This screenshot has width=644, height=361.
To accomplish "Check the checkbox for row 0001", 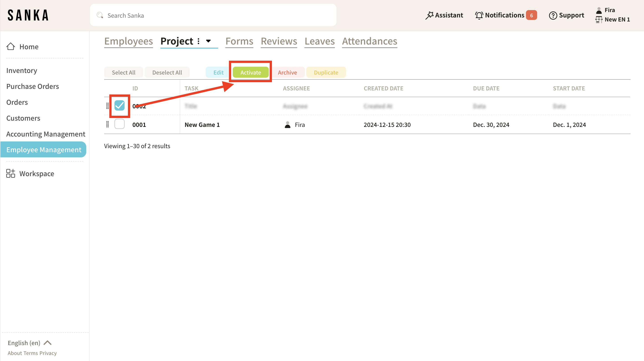I will (x=119, y=124).
